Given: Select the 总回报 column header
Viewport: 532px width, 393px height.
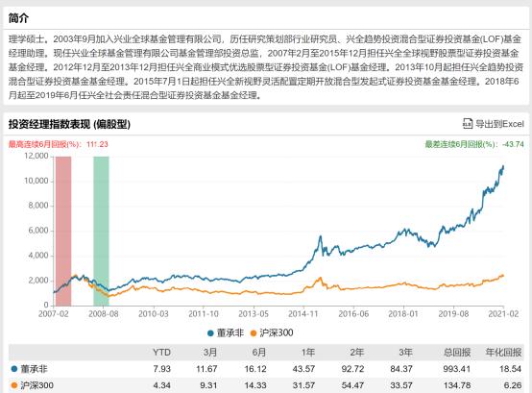Looking at the screenshot, I should click(457, 353).
